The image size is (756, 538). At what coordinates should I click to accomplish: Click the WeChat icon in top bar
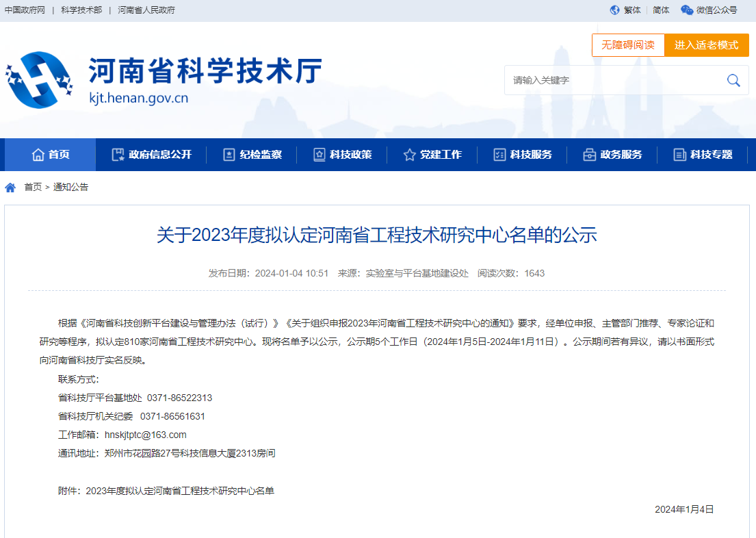click(x=687, y=10)
